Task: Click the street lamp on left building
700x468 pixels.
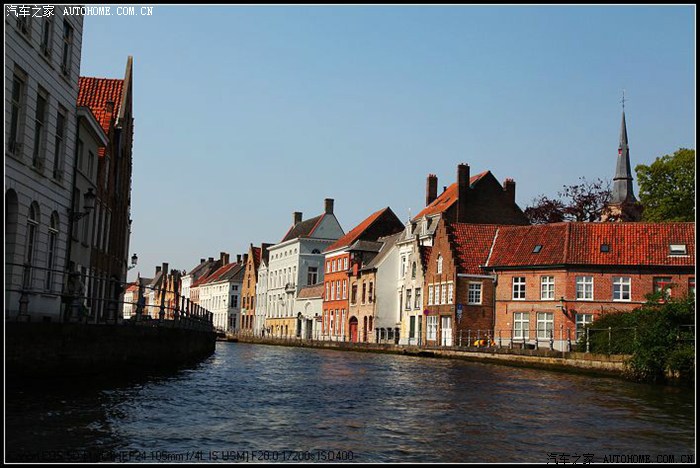Action: 88,201
